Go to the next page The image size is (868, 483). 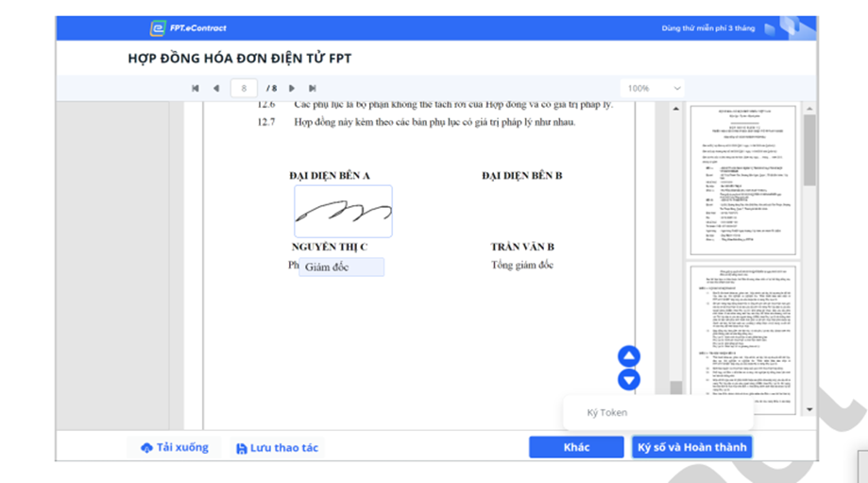[x=292, y=89]
